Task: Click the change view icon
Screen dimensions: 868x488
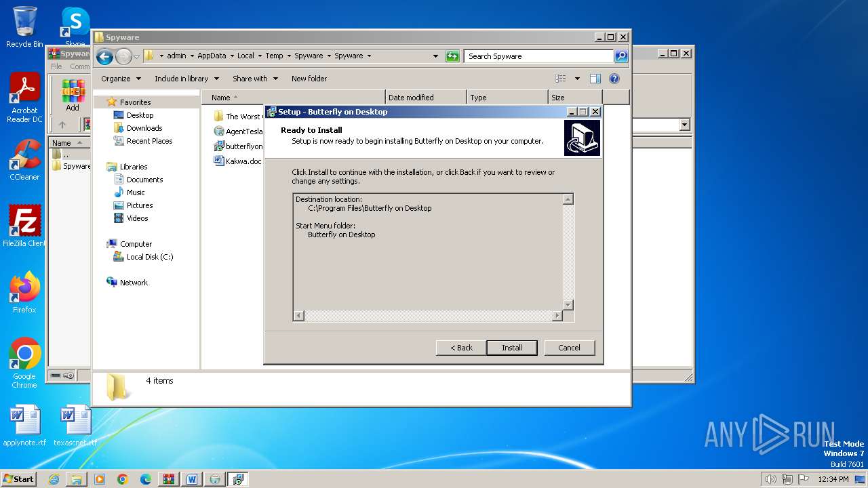Action: (x=561, y=79)
